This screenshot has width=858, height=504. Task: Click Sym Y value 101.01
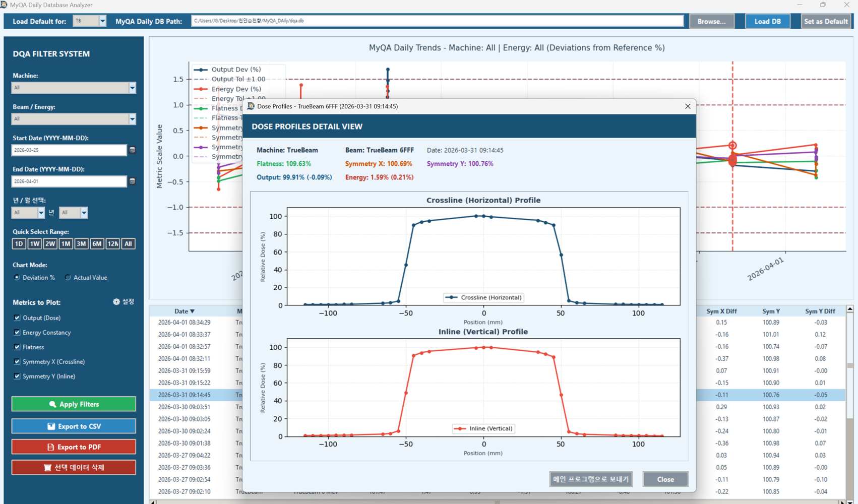coord(771,335)
